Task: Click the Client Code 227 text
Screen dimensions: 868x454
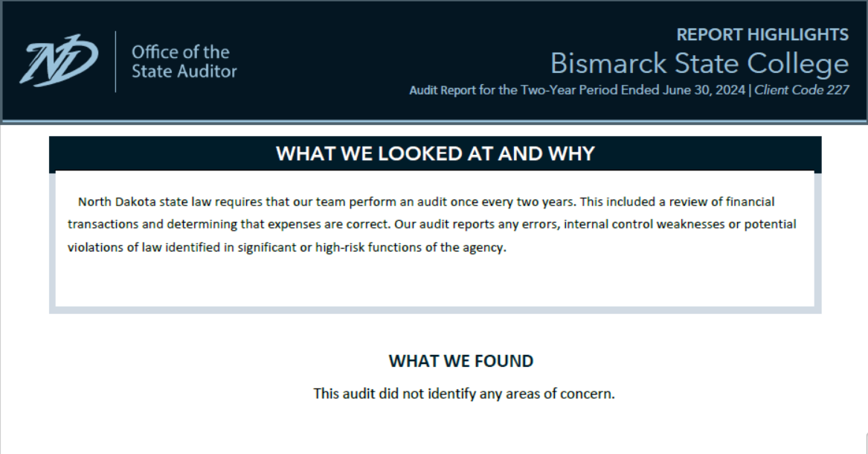Action: pos(802,90)
